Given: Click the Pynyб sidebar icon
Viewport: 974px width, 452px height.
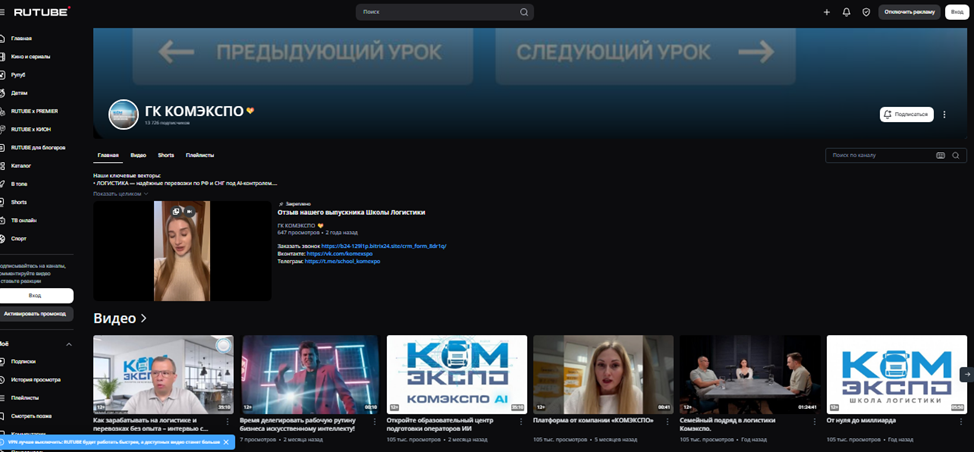Looking at the screenshot, I should click(x=2, y=75).
